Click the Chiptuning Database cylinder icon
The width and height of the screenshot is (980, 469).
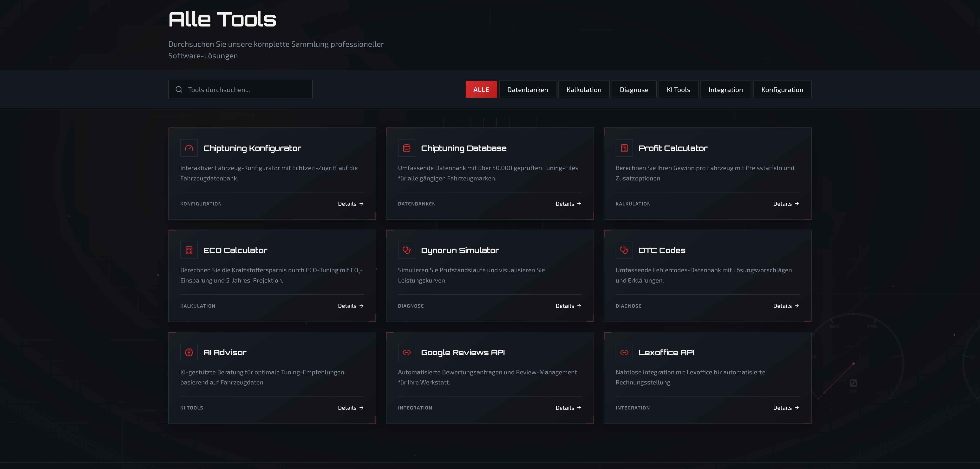(407, 148)
